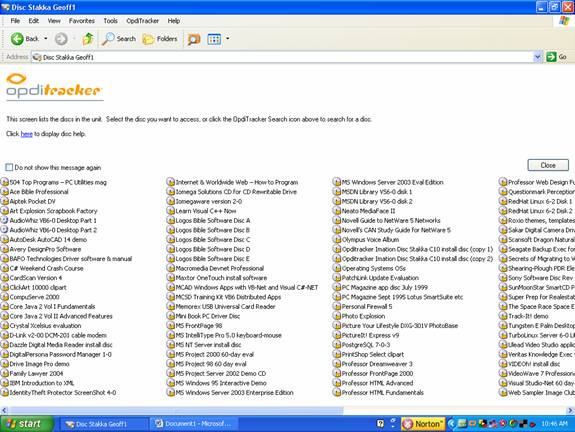
Task: Select 'Operating Systems OSs' entry
Action: [x=374, y=268]
